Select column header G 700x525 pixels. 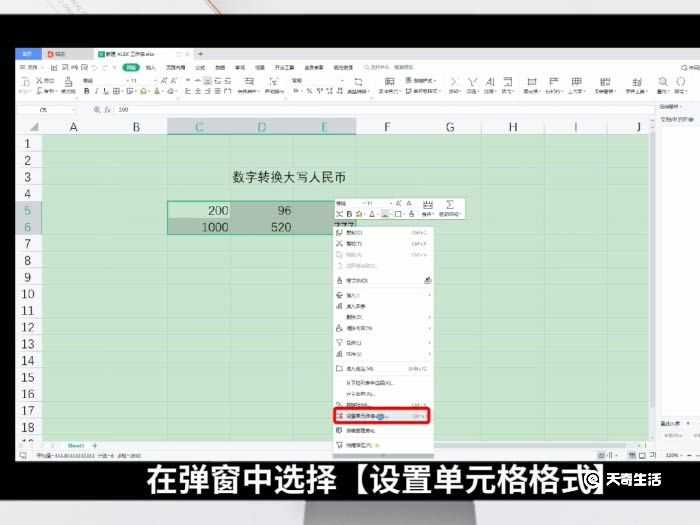[x=450, y=127]
